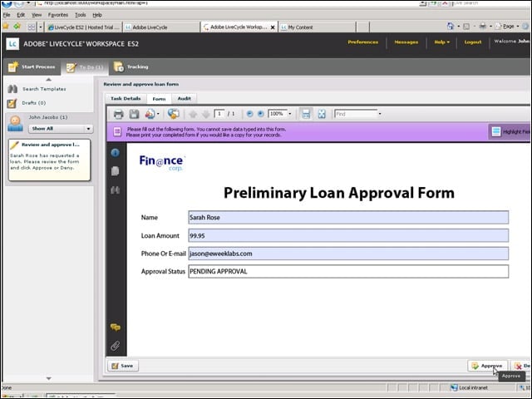Expand the Help menu in header
Viewport: 532px width, 399px height.
coord(441,42)
